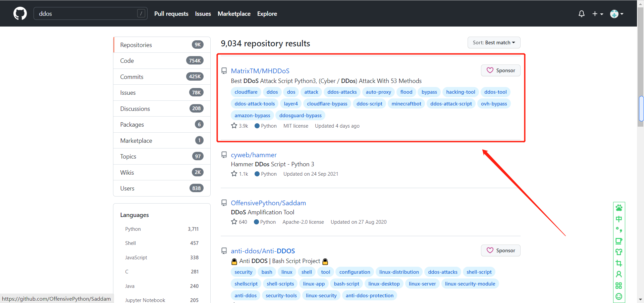Filter results by the C language
Screen dimensions: 644x303
point(162,272)
